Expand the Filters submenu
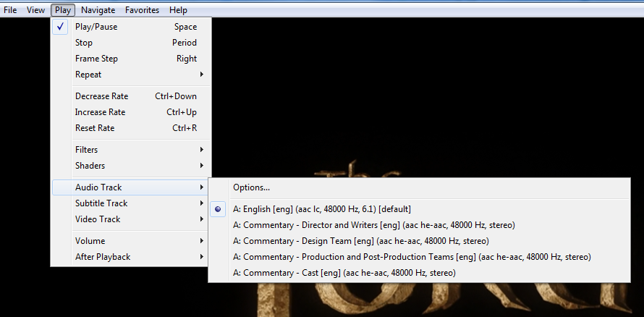The image size is (644, 317). coord(131,150)
